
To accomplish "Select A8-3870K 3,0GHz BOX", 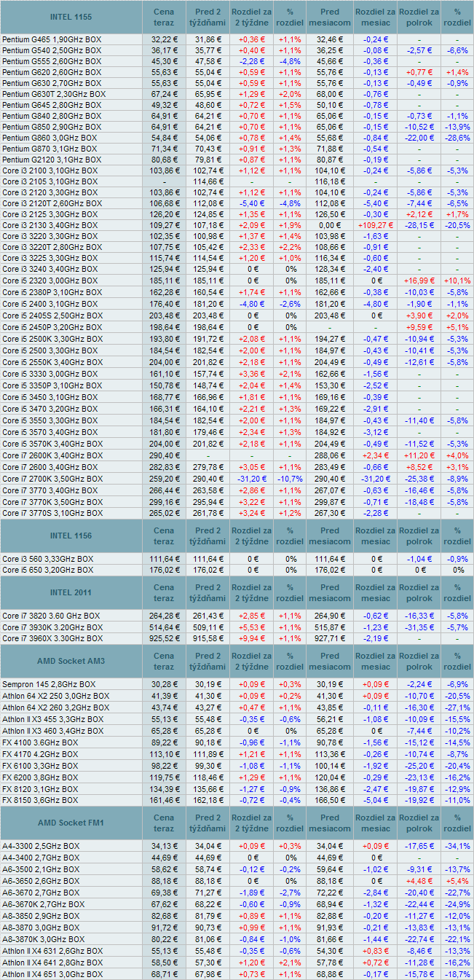I will tap(43, 941).
